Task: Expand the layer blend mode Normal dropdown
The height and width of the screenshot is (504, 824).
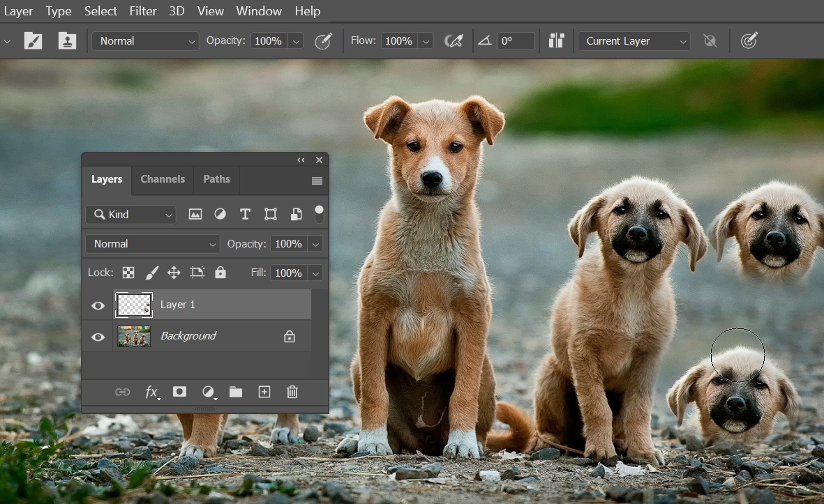Action: pos(152,244)
